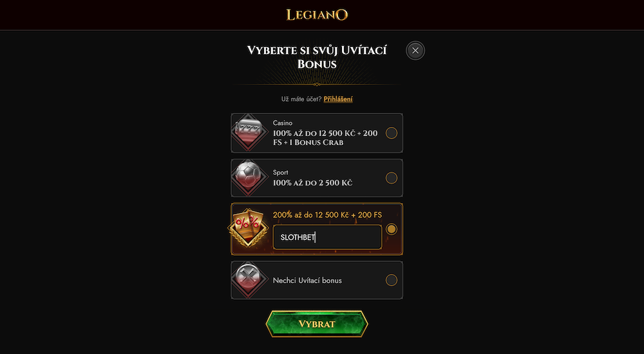Click the golden percent promo code icon
Viewport: 644px width, 354px height.
(249, 228)
